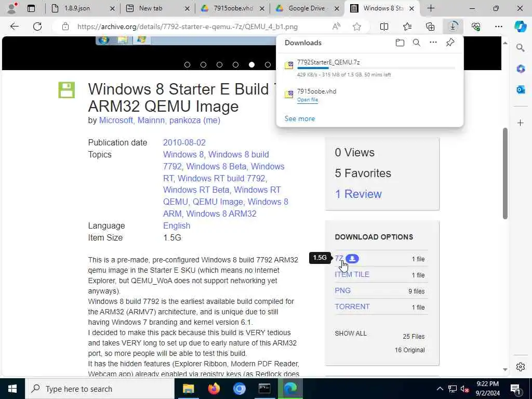532x399 pixels.
Task: Select the second carousel dot
Action: (x=203, y=64)
